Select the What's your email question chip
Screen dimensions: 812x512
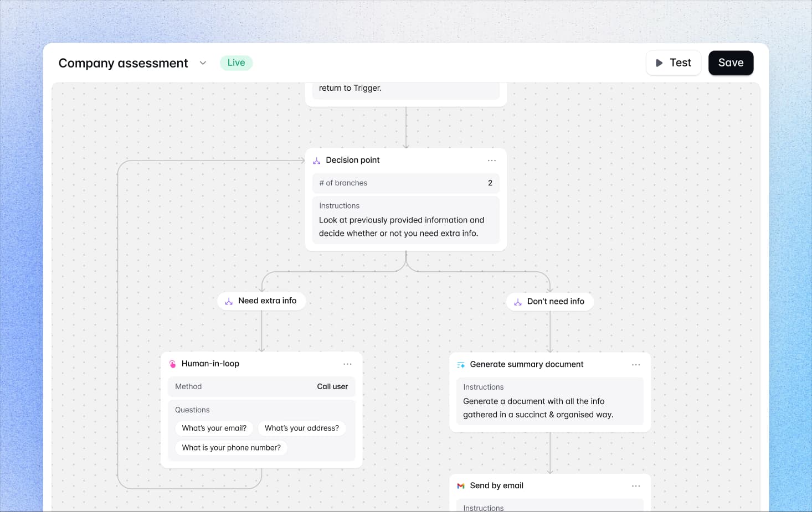pyautogui.click(x=214, y=428)
